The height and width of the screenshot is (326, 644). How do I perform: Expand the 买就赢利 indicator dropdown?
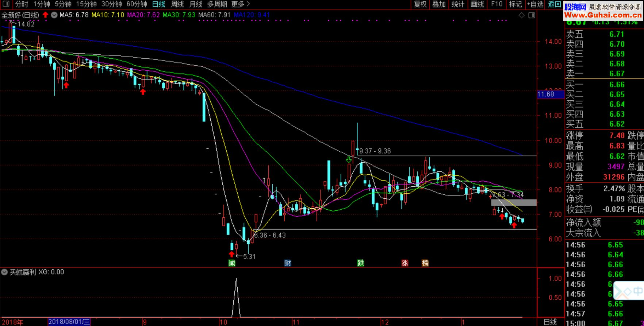click(x=4, y=272)
